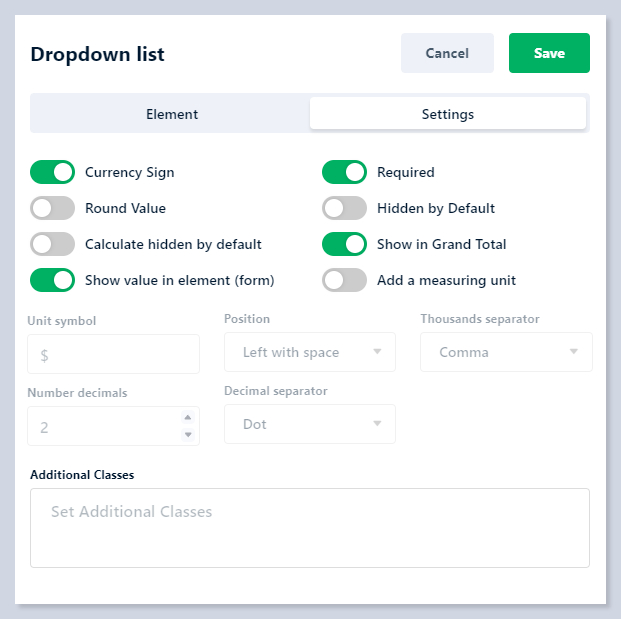The image size is (621, 619).
Task: Switch to the Element tab
Action: click(x=172, y=114)
